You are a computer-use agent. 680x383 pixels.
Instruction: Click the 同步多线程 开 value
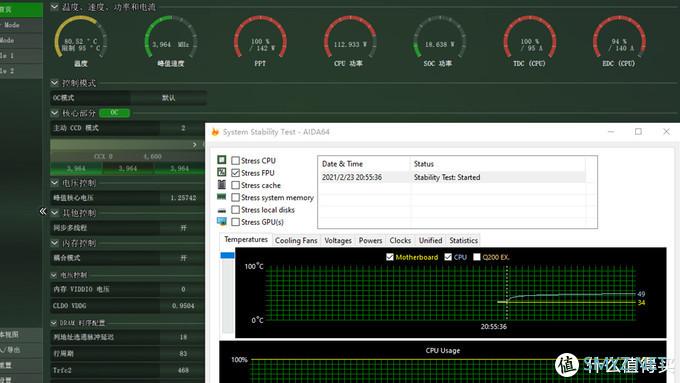(x=183, y=228)
